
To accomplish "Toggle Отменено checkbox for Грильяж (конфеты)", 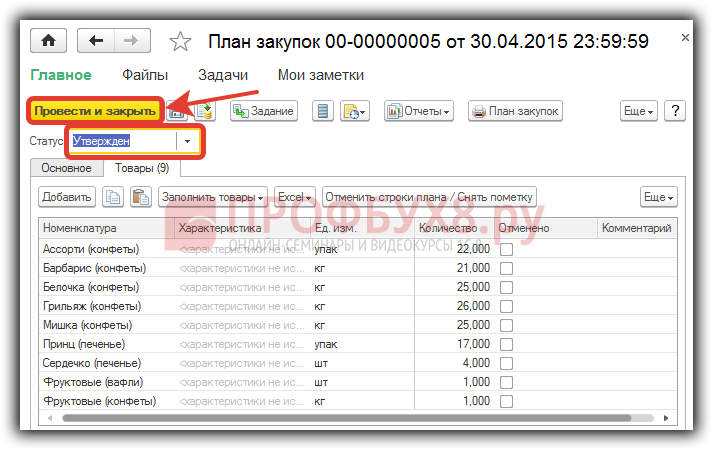I will 506,306.
